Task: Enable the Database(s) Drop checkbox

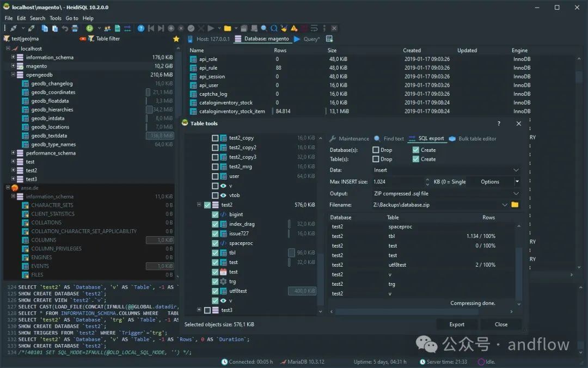Action: click(376, 150)
